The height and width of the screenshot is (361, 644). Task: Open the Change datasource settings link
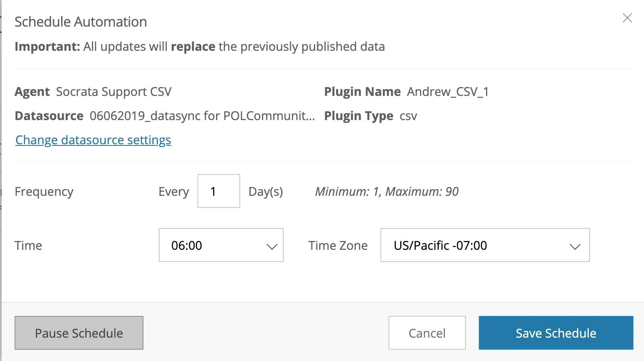(93, 140)
